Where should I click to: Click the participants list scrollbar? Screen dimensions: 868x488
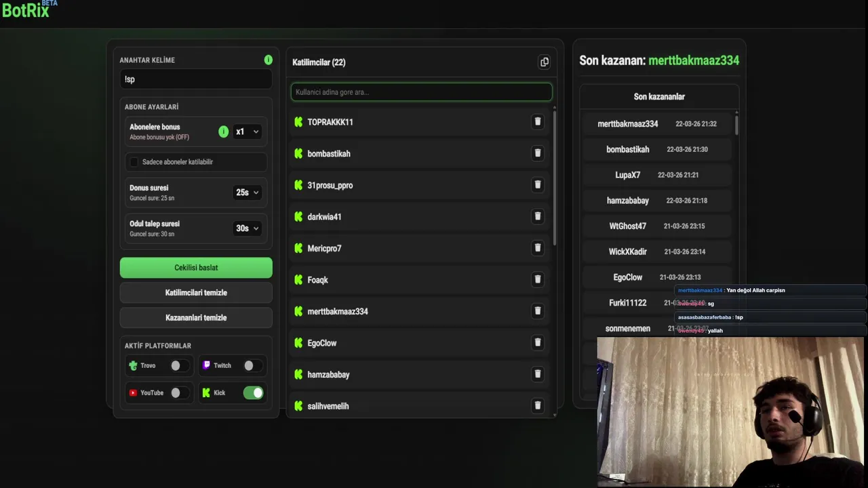click(555, 178)
